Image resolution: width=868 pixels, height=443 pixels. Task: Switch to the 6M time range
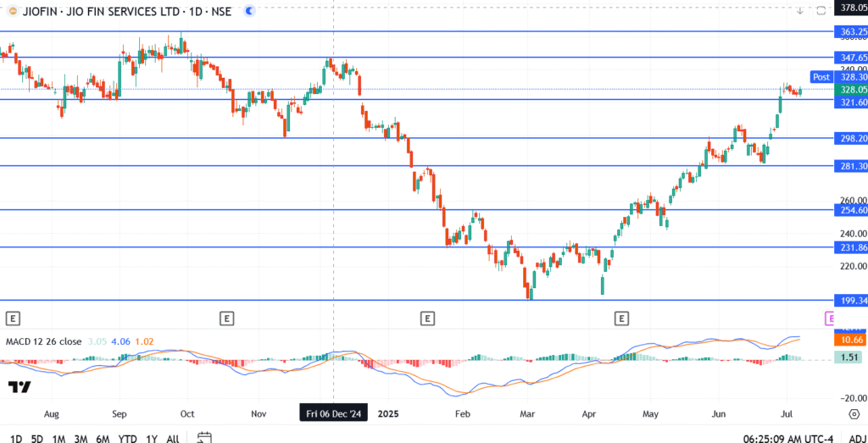[x=102, y=438]
